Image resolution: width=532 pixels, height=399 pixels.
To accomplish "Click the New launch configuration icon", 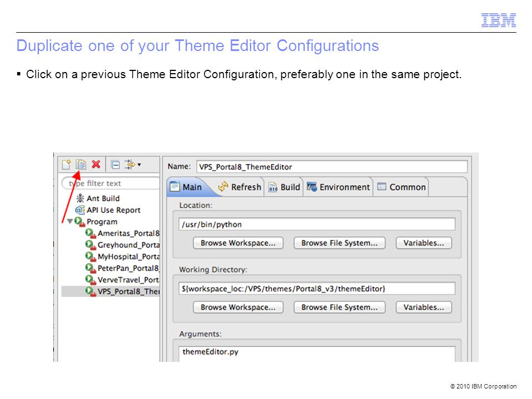I will coord(66,165).
